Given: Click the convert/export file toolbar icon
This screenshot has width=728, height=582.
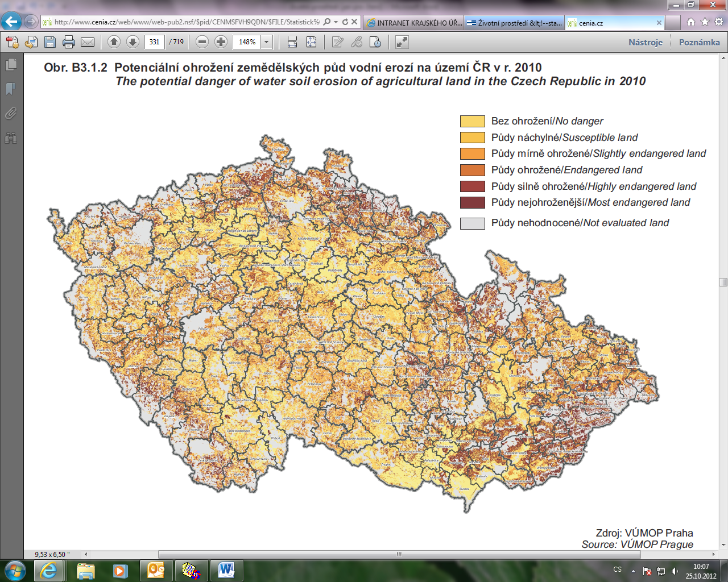Looking at the screenshot, I should tap(31, 42).
